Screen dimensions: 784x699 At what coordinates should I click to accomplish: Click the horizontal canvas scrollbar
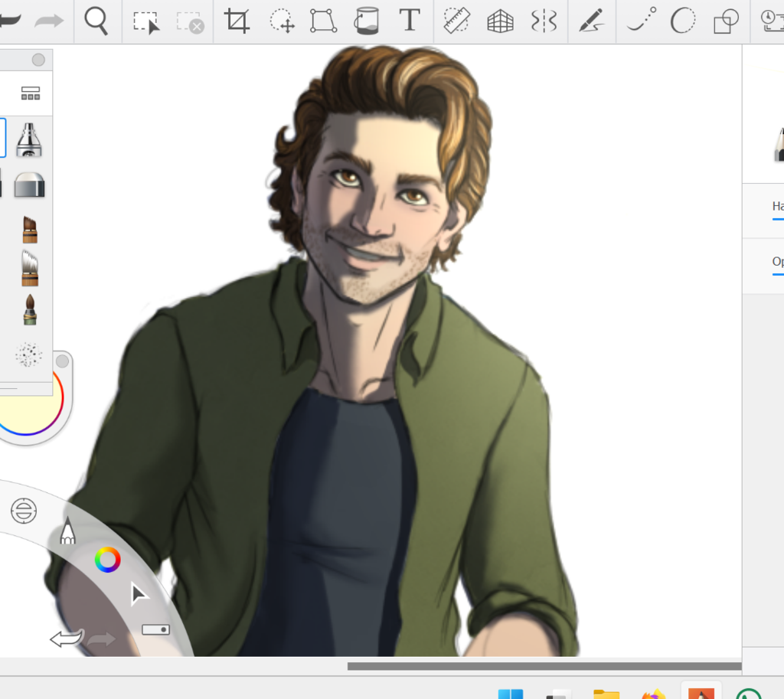click(x=544, y=666)
